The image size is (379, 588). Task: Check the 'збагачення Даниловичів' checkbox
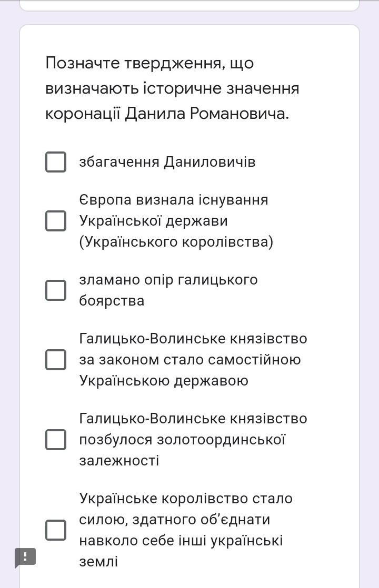click(x=56, y=161)
